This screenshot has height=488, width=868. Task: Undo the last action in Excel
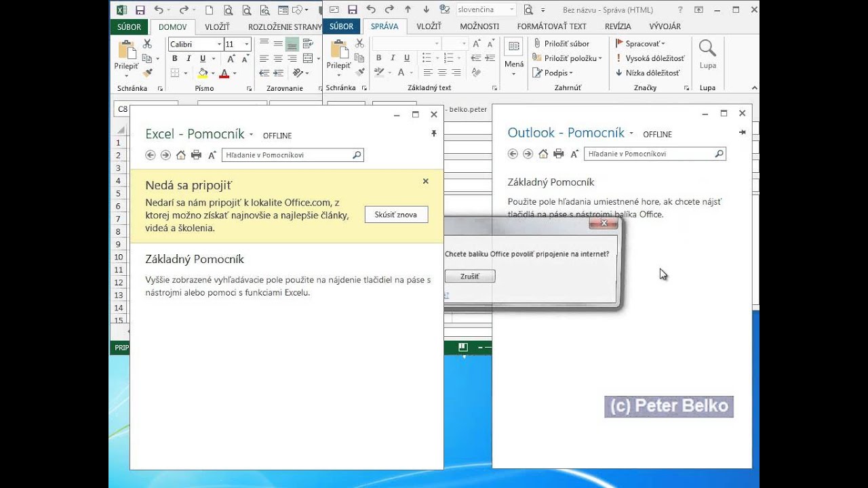pos(159,10)
